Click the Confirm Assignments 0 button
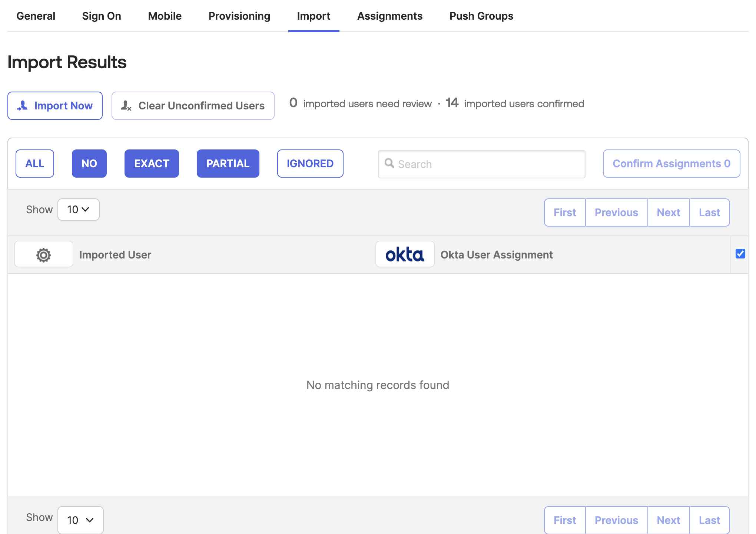Screen dimensions: 756x534 (671, 163)
